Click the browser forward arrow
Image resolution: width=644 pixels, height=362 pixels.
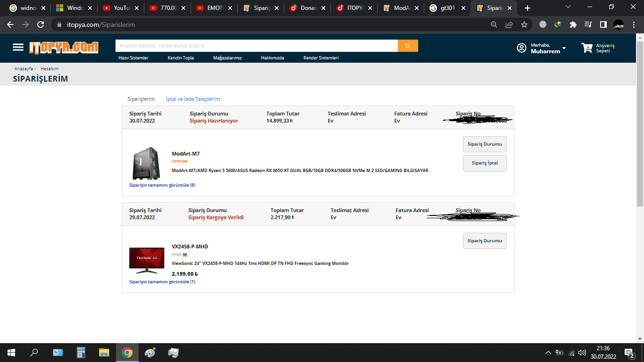(x=25, y=25)
